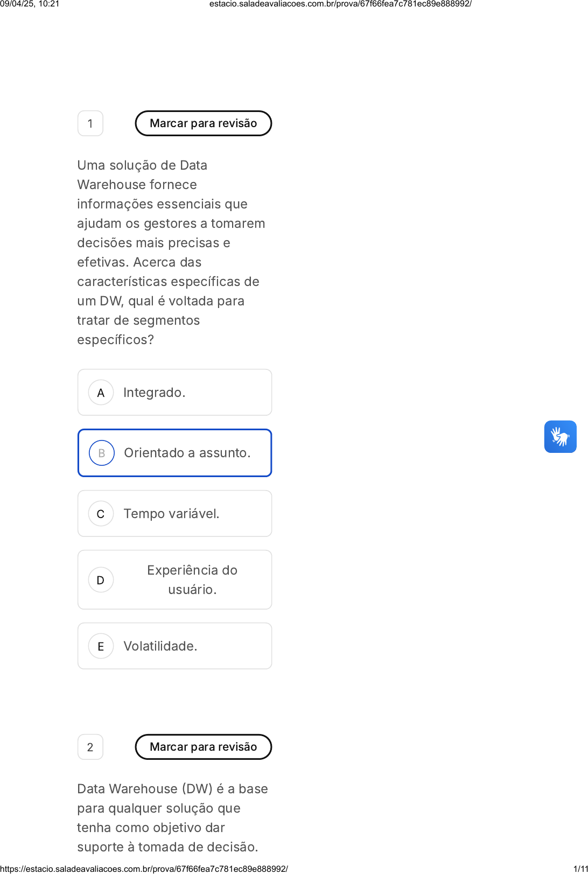Choose the Experiência do usuário answer text
The width and height of the screenshot is (588, 874).
coord(192,580)
